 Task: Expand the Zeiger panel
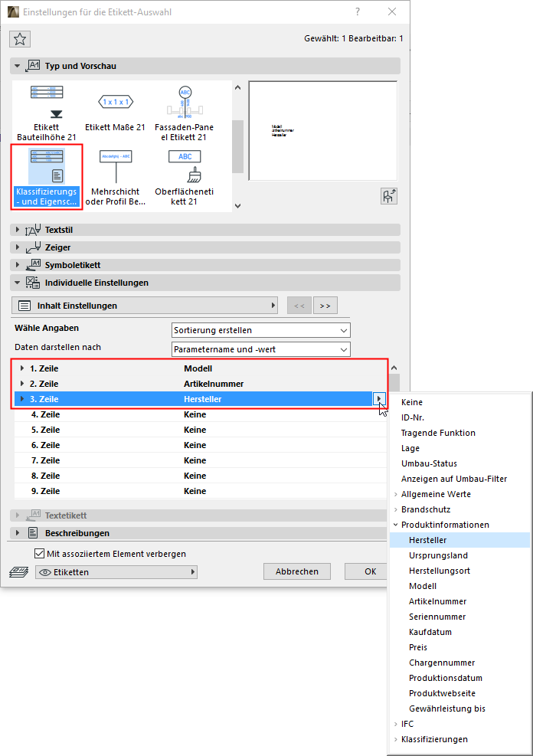point(18,247)
